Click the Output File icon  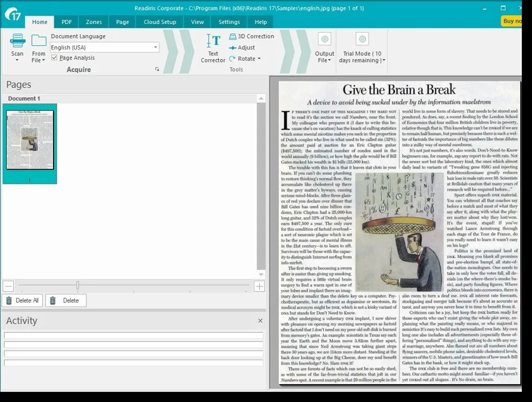pos(325,39)
